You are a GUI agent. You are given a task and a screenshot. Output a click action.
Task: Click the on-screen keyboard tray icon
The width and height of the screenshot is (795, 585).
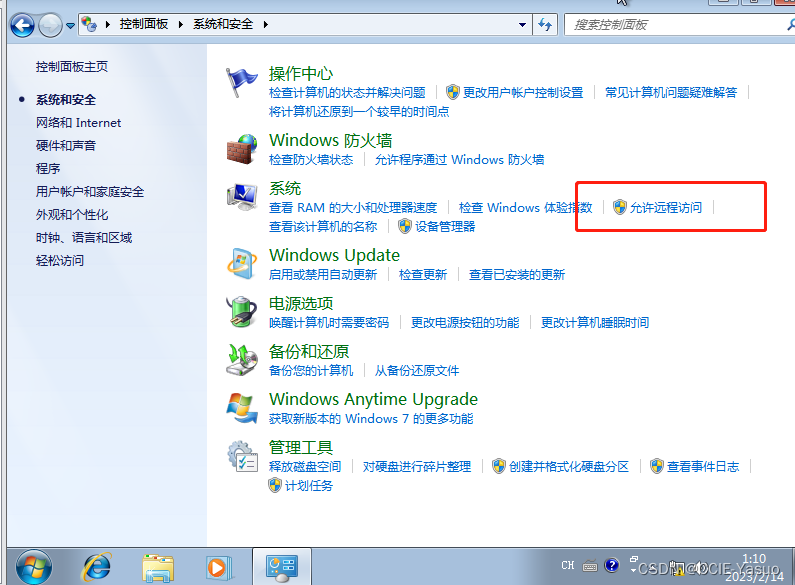point(590,566)
